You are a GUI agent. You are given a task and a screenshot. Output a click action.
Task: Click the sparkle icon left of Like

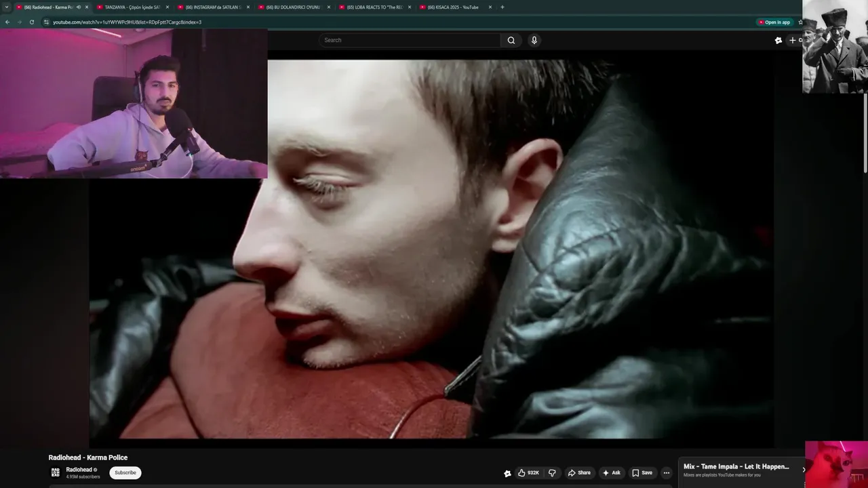click(507, 473)
